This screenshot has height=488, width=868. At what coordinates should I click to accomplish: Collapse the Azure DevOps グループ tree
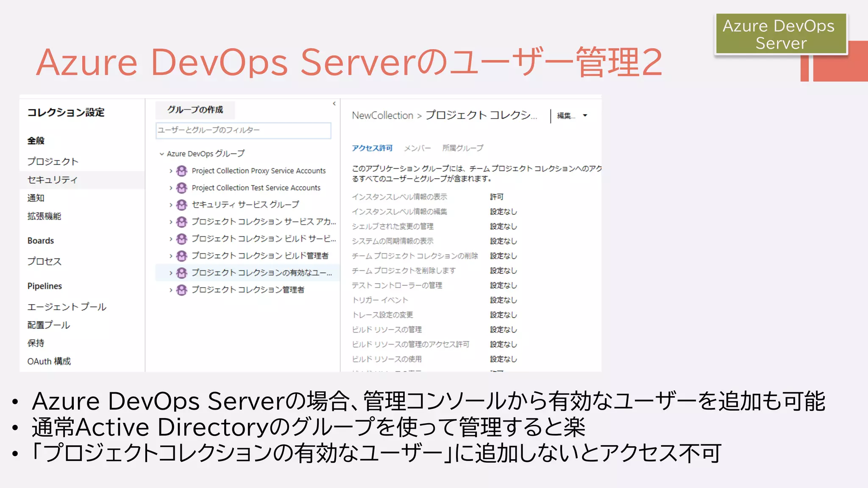(x=161, y=154)
